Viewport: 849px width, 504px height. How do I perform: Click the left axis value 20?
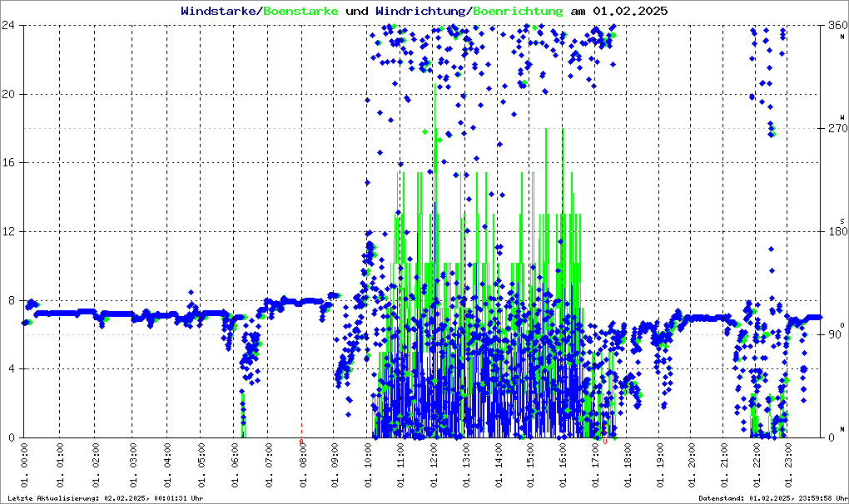coord(8,94)
